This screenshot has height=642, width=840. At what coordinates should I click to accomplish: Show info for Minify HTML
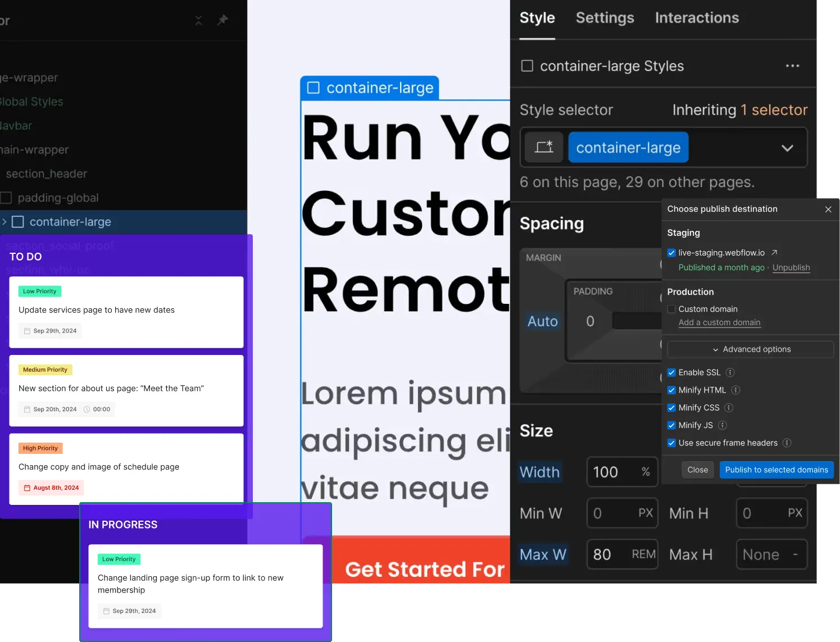[x=735, y=390]
